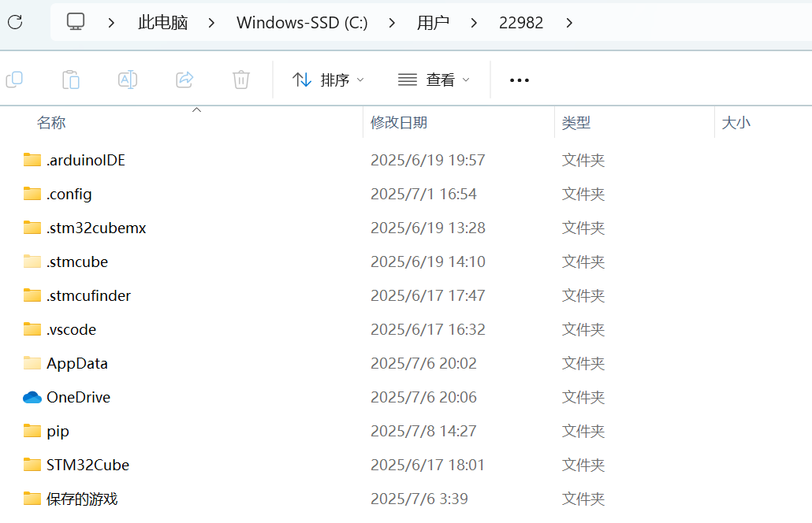812x523 pixels.
Task: Expand chevron after 22982
Action: pyautogui.click(x=569, y=23)
